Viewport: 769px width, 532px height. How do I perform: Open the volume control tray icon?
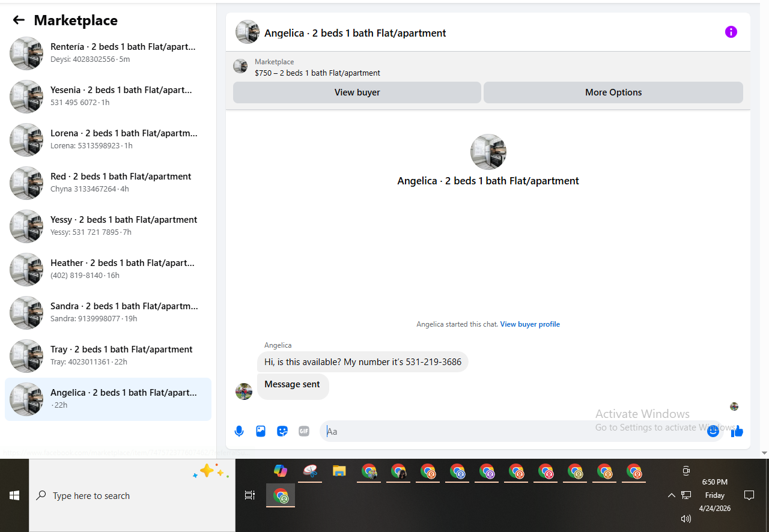coord(686,518)
